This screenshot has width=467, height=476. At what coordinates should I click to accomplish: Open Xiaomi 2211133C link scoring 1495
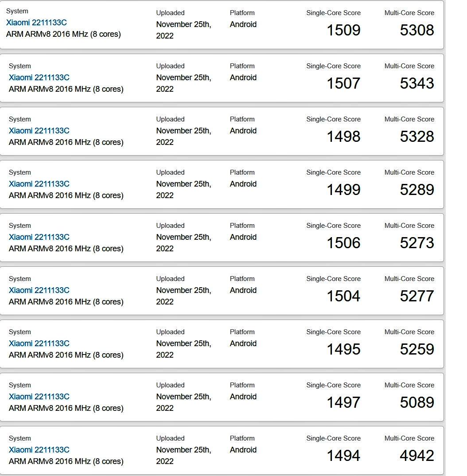[x=39, y=343]
